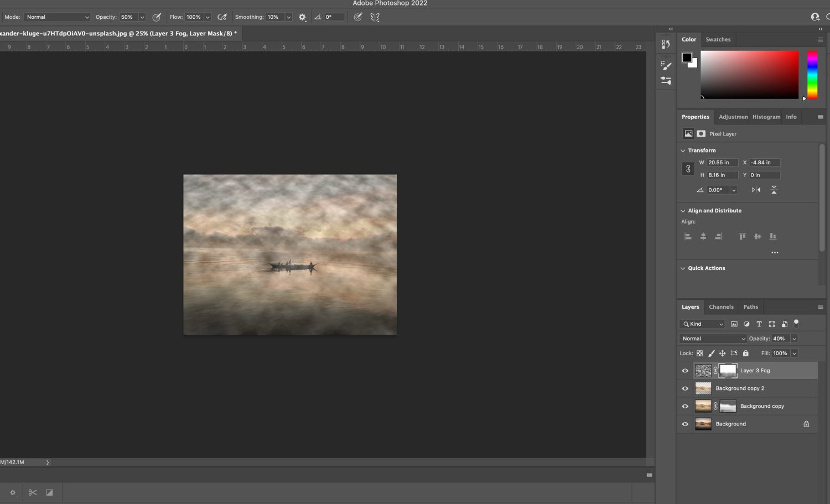Filter layers by type layers

click(759, 324)
